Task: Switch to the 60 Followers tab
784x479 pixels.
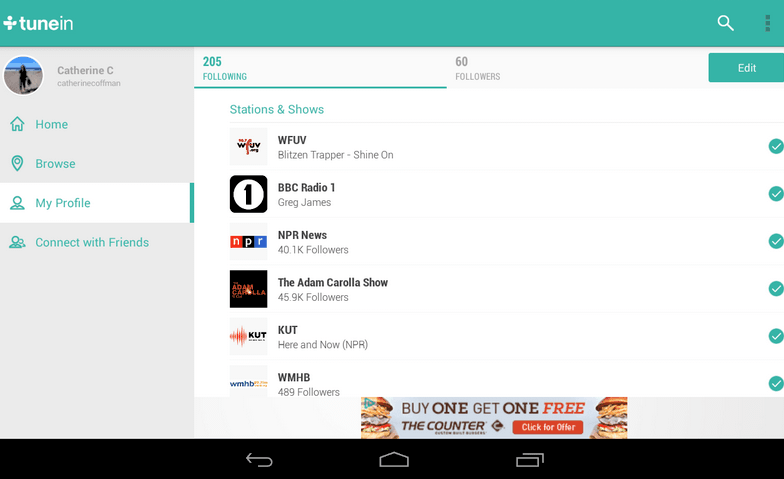Action: (575, 68)
